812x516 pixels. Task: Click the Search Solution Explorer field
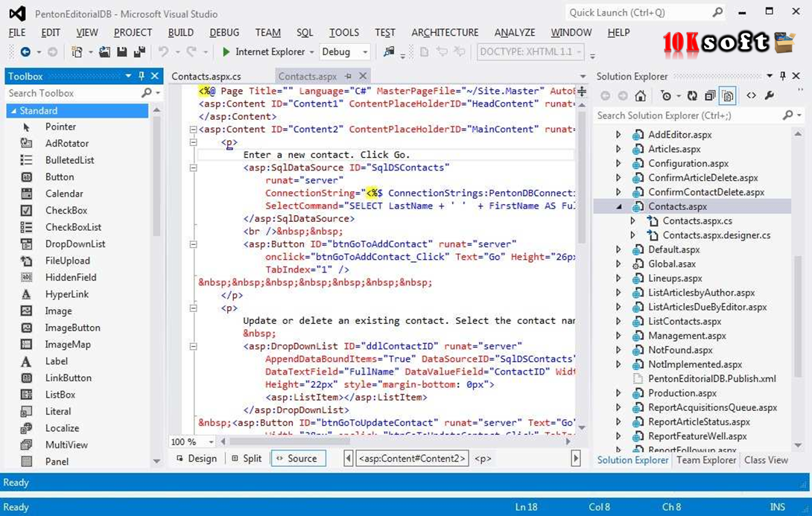(x=689, y=115)
